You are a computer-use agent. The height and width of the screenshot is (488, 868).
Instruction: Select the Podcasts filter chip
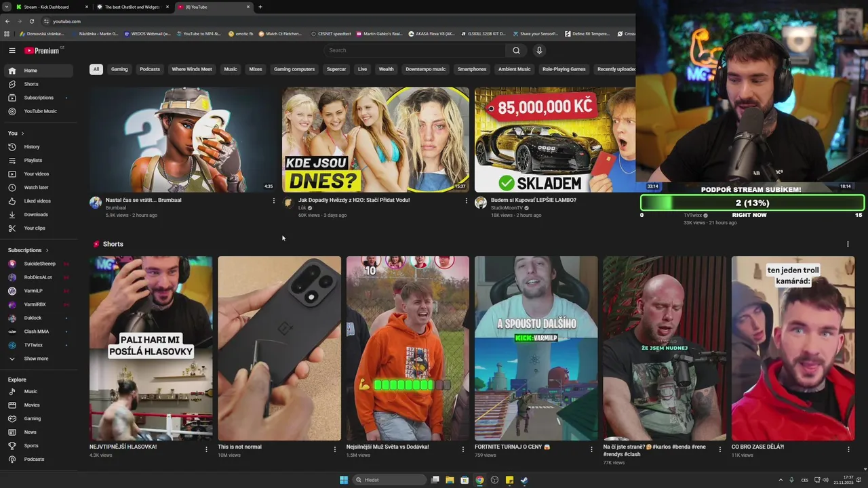[150, 69]
